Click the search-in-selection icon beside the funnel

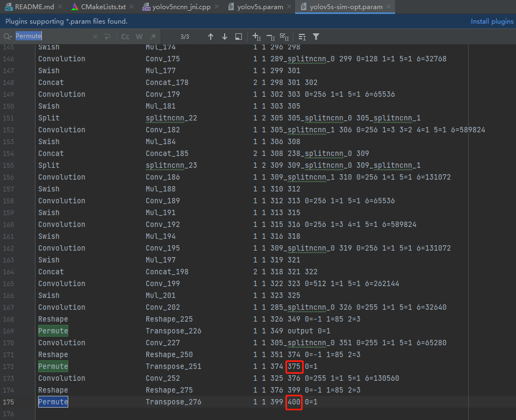click(302, 37)
